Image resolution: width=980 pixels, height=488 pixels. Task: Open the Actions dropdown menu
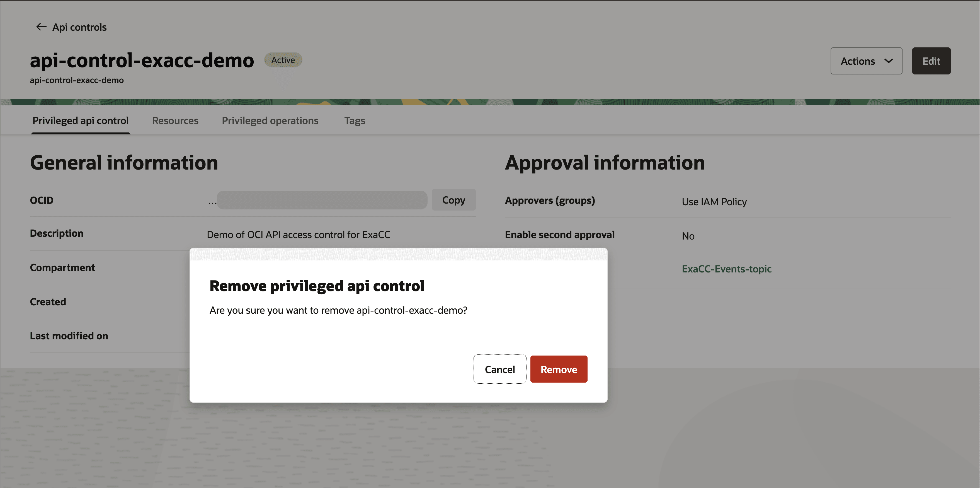pos(866,61)
